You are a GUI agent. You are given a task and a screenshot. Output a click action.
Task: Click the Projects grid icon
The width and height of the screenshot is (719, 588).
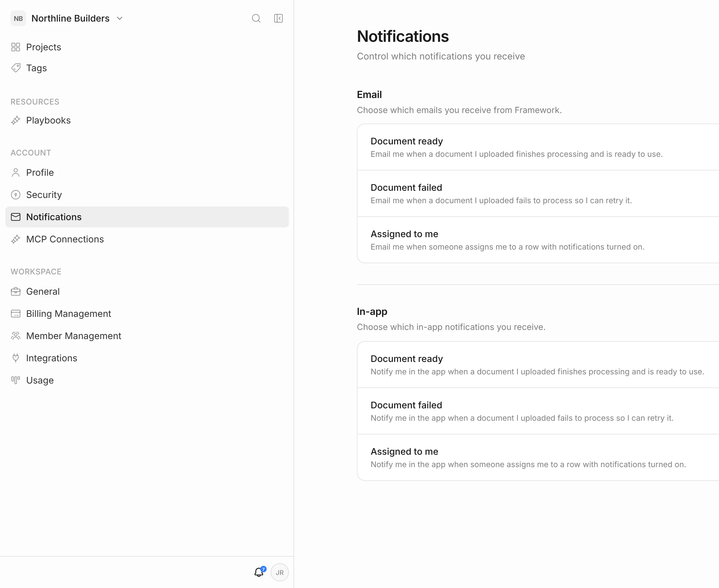[x=16, y=47]
